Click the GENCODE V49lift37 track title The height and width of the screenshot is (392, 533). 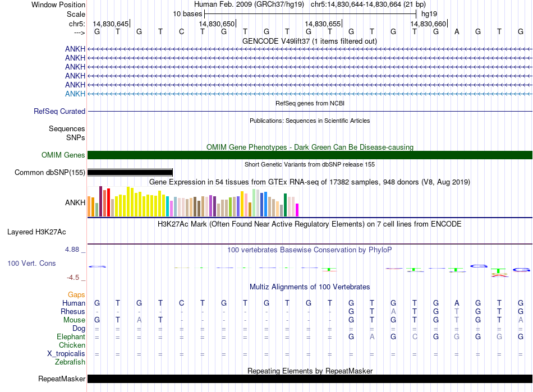point(309,41)
